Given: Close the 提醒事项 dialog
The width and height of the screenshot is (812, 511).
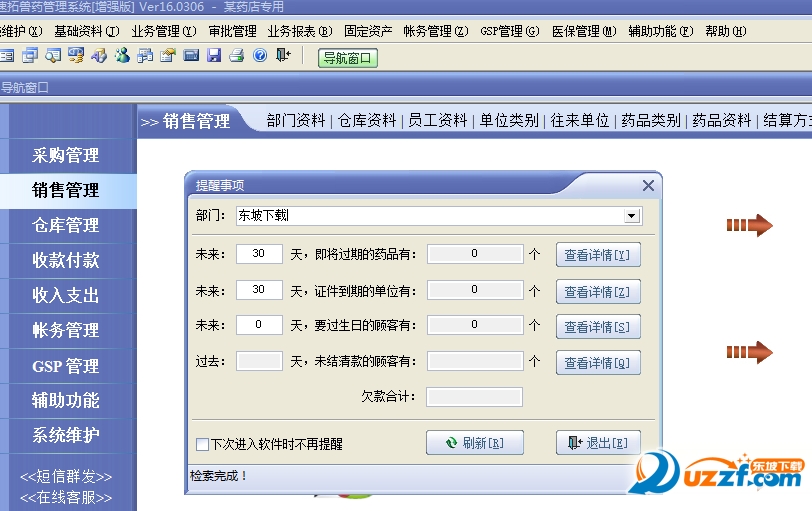Looking at the screenshot, I should click(x=648, y=185).
